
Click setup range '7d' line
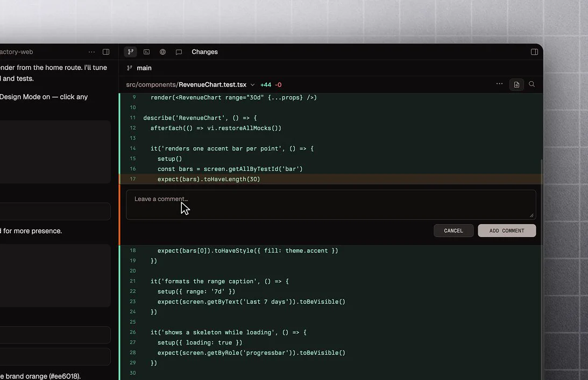click(196, 291)
